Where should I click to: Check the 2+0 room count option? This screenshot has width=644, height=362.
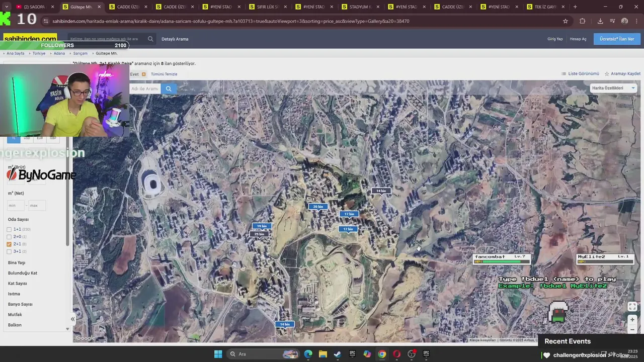point(9,237)
